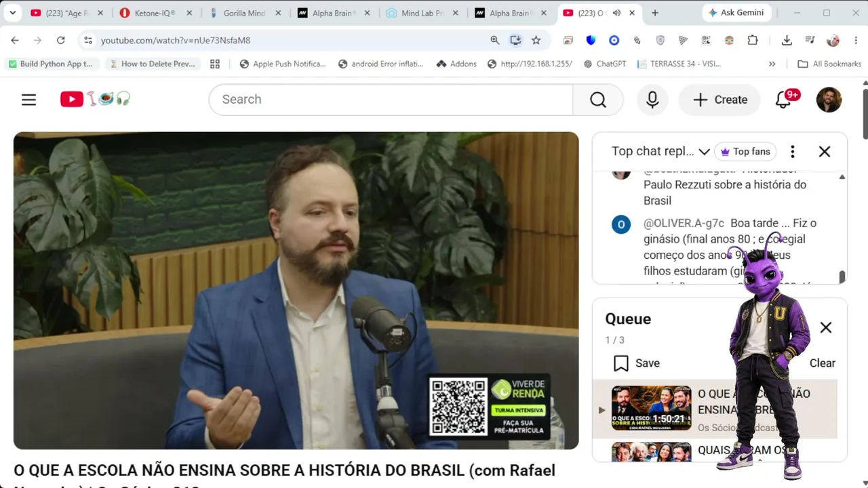Click the install app icon in address bar

[x=515, y=41]
